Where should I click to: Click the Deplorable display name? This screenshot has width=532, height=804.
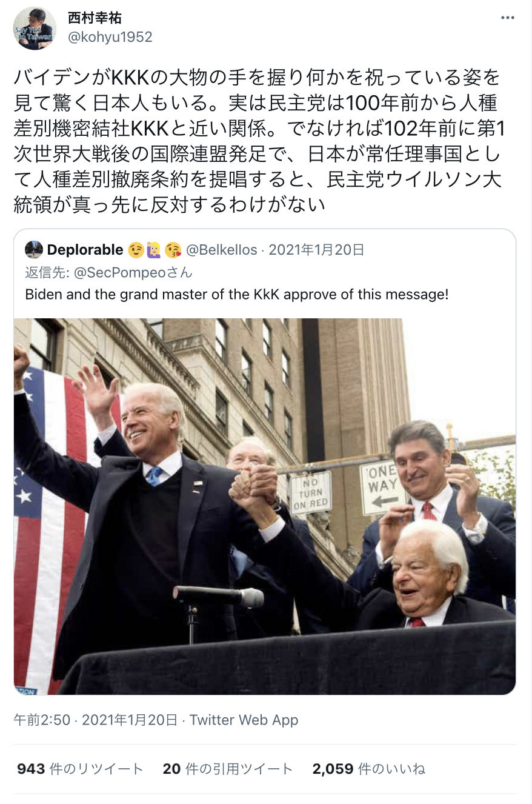(x=85, y=249)
